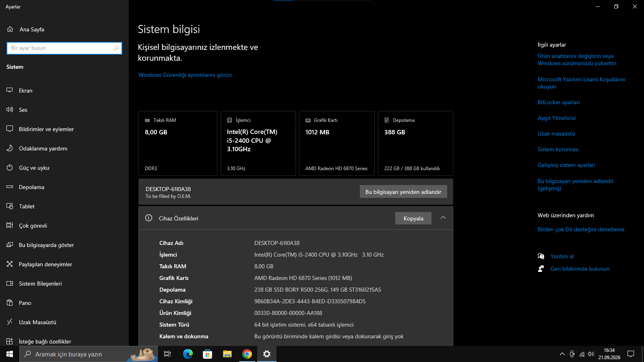The width and height of the screenshot is (644, 362).
Task: Launch Google Chrome from the taskbar
Action: pos(247,354)
